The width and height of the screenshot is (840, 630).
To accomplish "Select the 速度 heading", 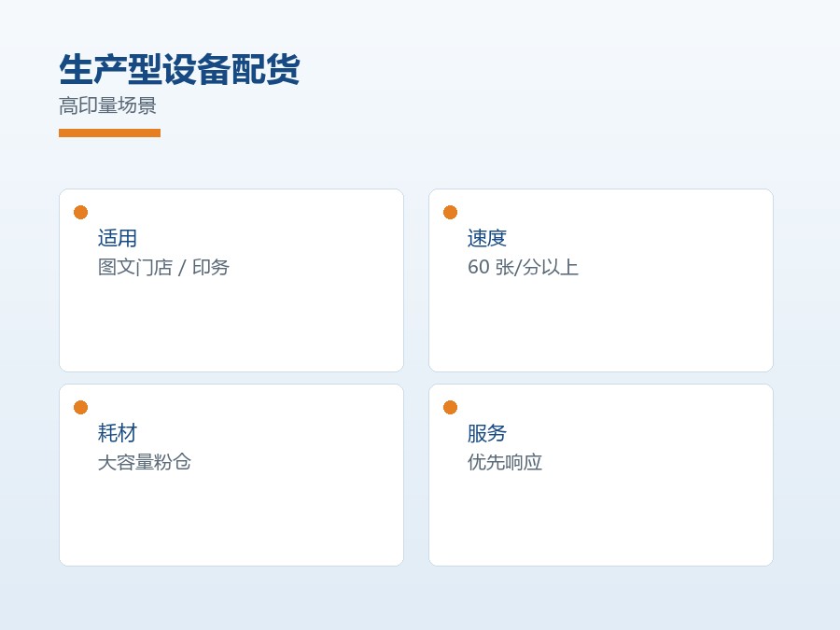I will pos(487,238).
